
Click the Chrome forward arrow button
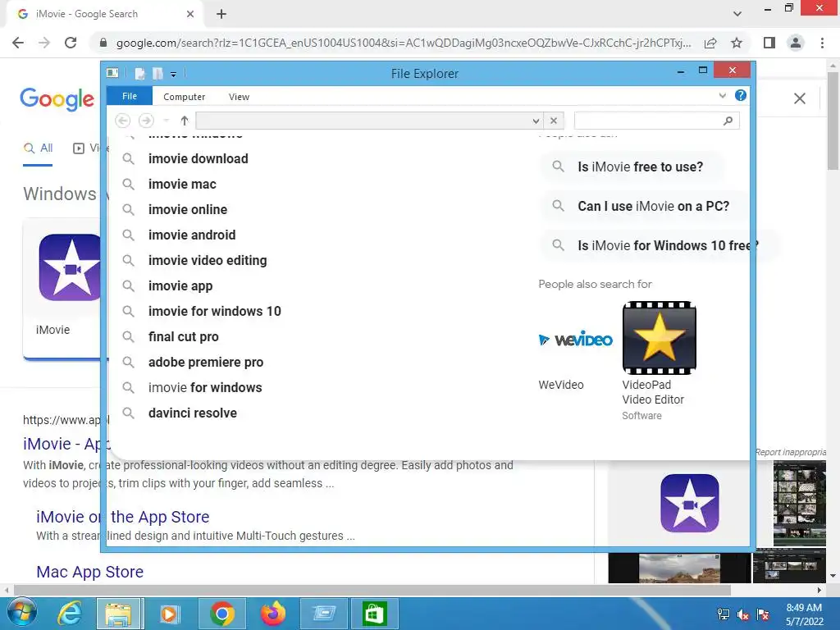coord(44,43)
